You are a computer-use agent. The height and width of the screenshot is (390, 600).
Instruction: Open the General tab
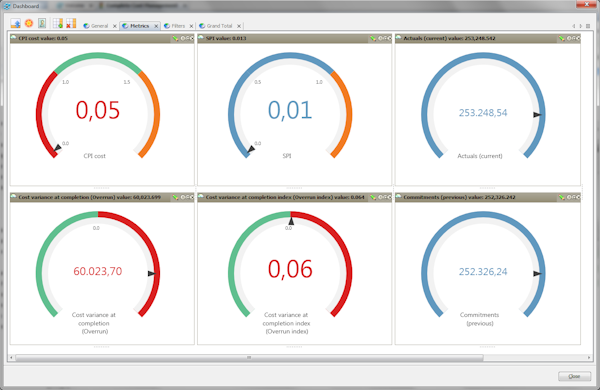point(99,26)
